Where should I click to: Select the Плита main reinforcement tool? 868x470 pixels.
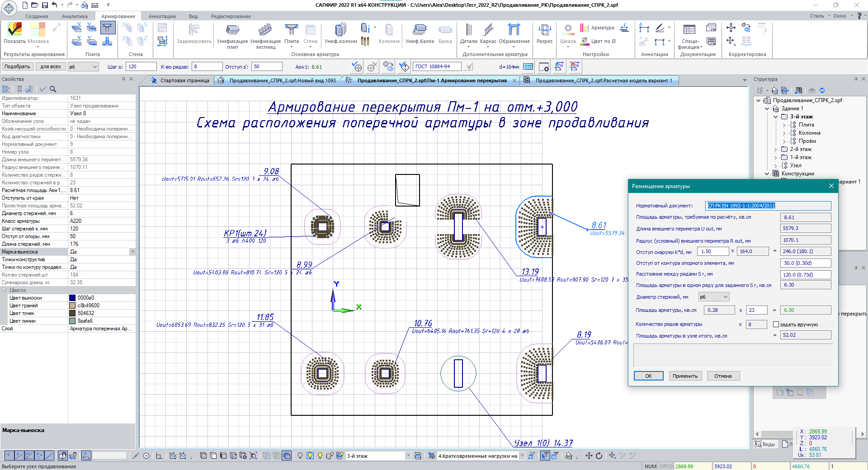coord(291,33)
